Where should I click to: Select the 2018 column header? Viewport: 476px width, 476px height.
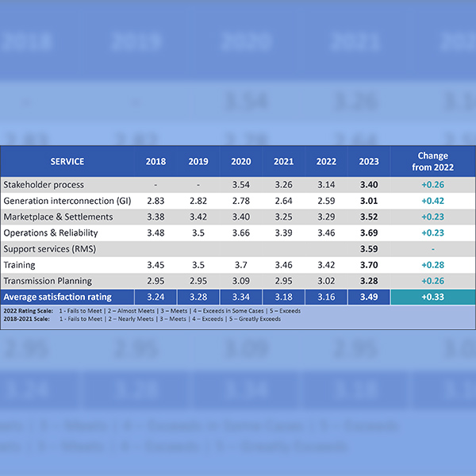[x=156, y=162]
